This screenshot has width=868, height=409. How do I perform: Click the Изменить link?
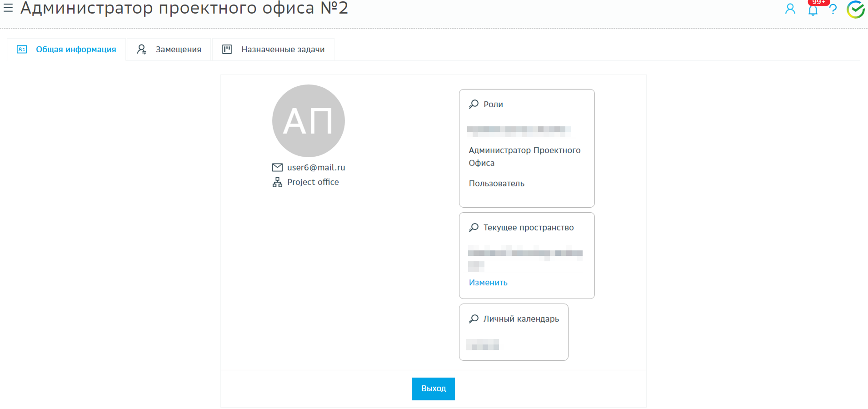[488, 282]
